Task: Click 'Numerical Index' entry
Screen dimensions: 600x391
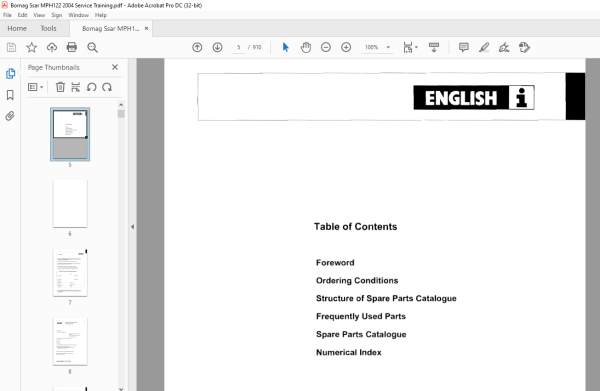Action: click(x=349, y=352)
